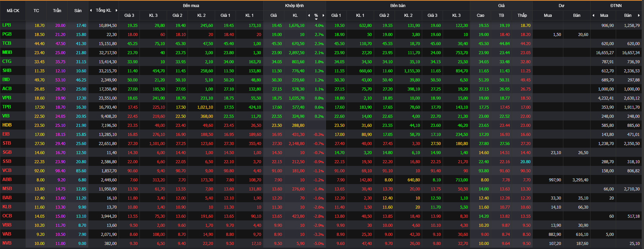Click the Giá 3 header under Bên mua

pos(129,15)
